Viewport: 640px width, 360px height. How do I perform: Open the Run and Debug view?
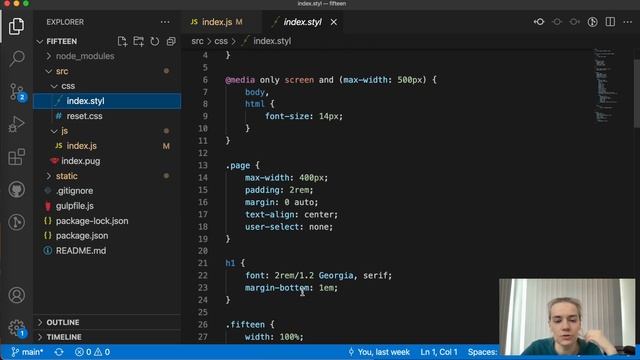point(16,124)
